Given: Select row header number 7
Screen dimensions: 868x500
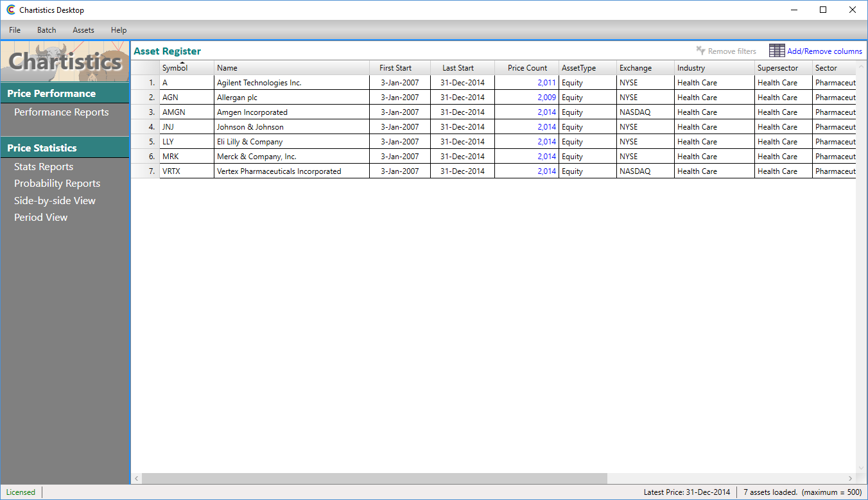Looking at the screenshot, I should coord(146,171).
